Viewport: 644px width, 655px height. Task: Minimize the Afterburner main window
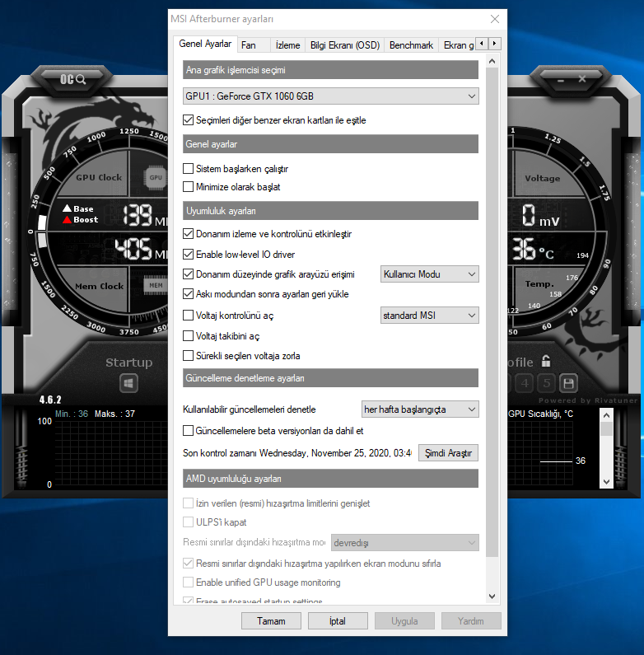[561, 80]
